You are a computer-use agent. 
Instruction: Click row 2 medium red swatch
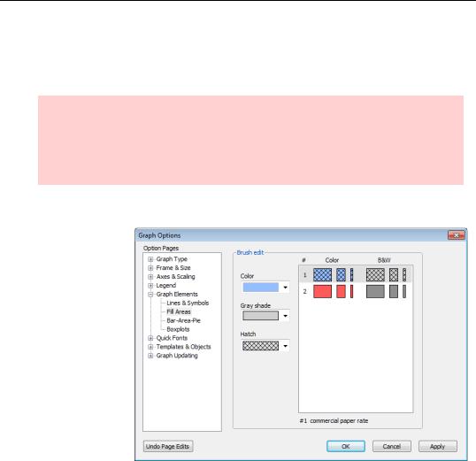[342, 291]
